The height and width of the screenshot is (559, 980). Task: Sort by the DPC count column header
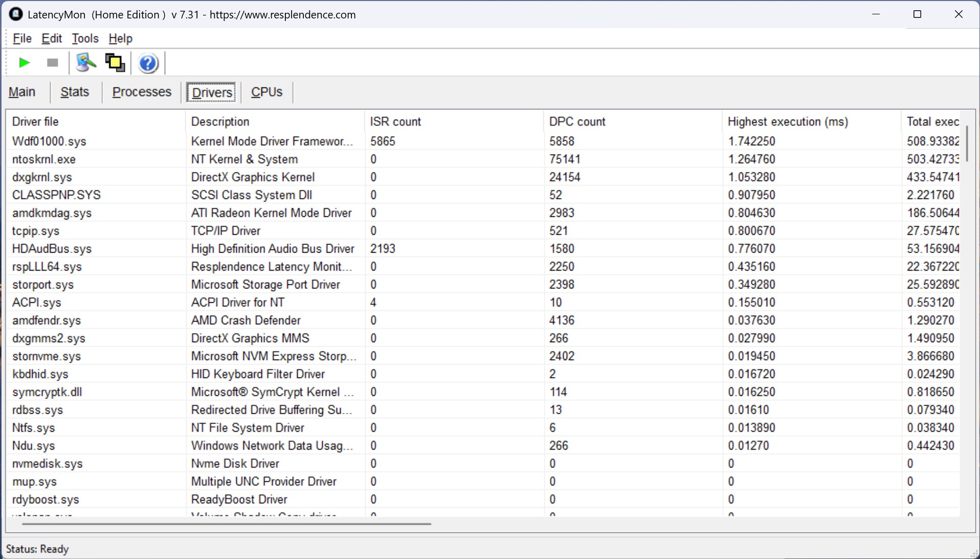coord(577,122)
